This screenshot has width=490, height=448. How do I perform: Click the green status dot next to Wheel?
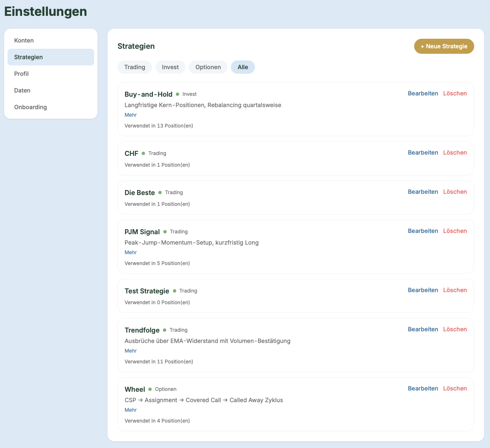[150, 389]
